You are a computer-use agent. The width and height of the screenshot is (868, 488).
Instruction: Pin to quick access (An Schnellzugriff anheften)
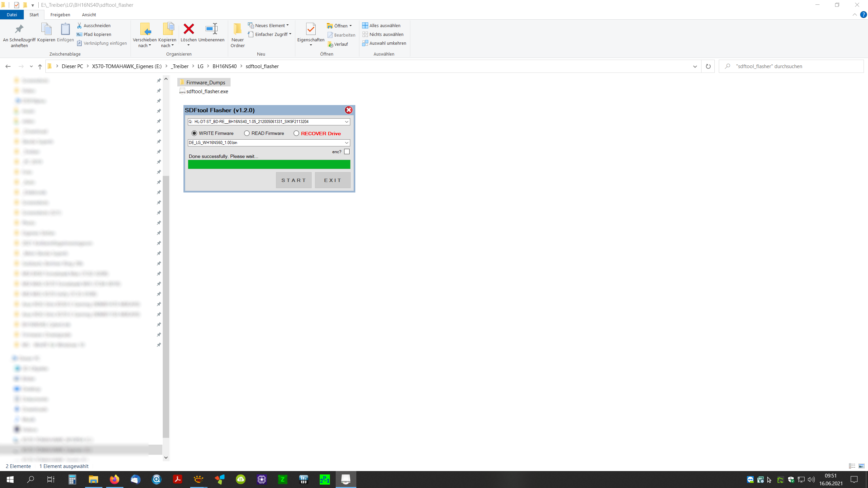click(x=19, y=35)
